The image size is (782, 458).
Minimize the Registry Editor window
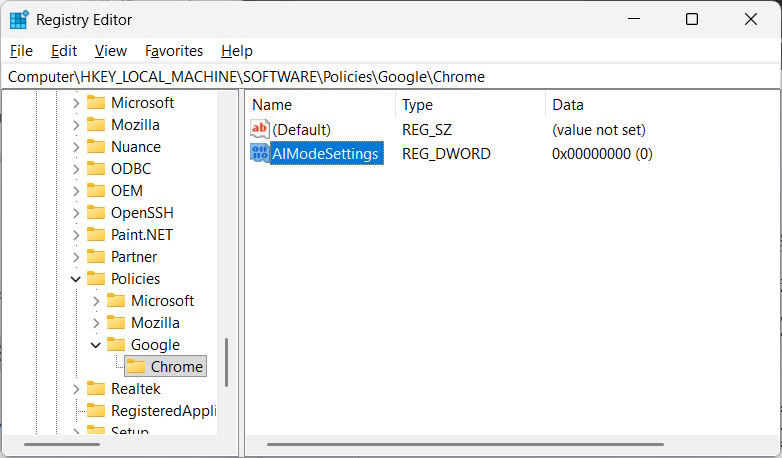[x=634, y=19]
